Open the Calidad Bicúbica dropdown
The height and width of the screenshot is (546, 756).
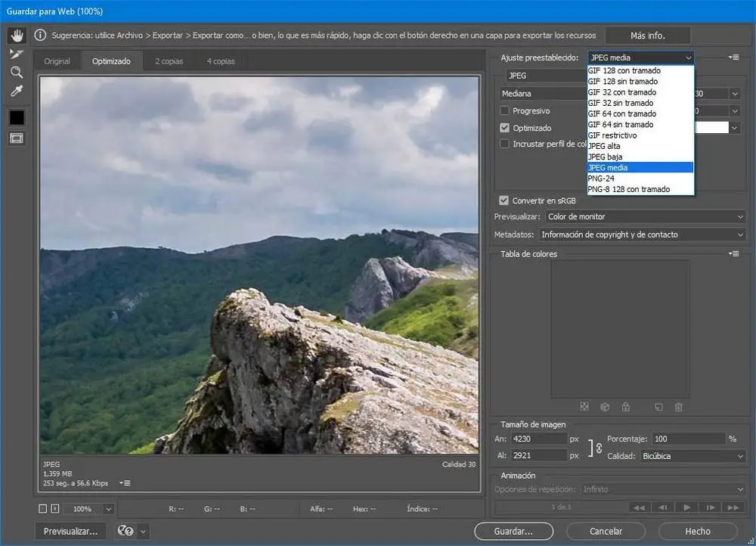[x=692, y=456]
